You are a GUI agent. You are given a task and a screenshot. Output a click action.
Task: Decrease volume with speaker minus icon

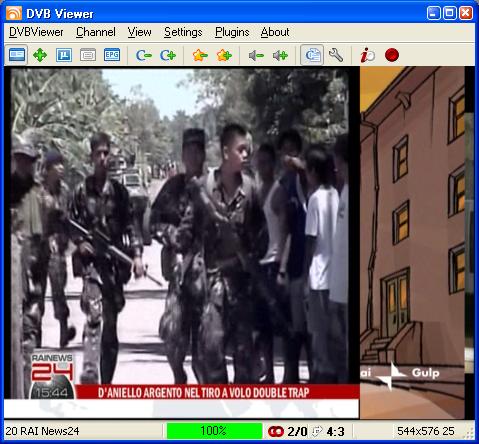pyautogui.click(x=256, y=55)
